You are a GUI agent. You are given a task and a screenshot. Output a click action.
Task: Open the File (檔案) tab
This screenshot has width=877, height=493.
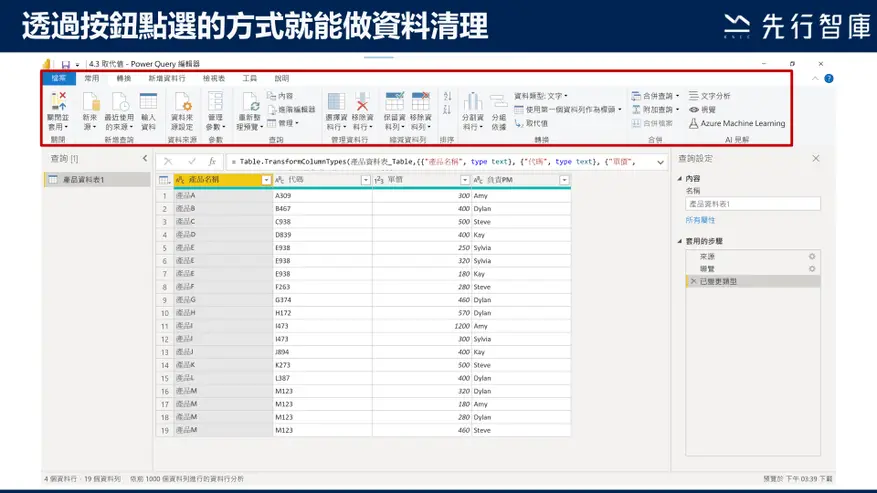point(59,79)
